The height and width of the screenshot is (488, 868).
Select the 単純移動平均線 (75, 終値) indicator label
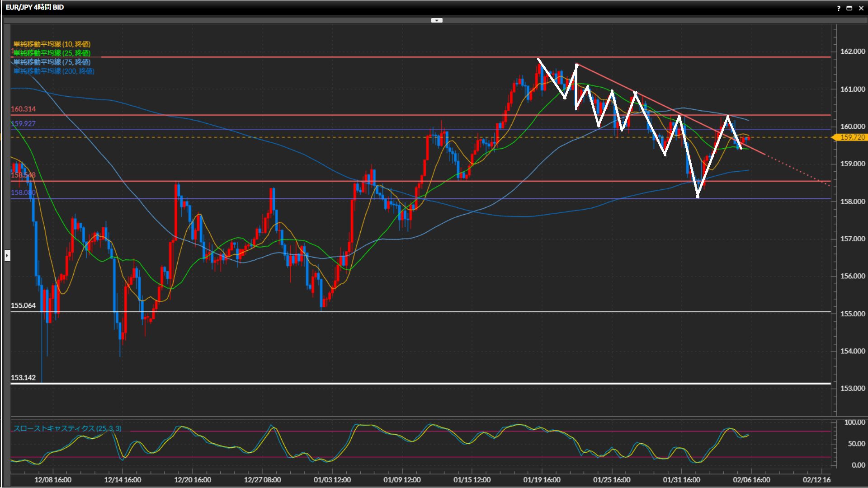52,62
